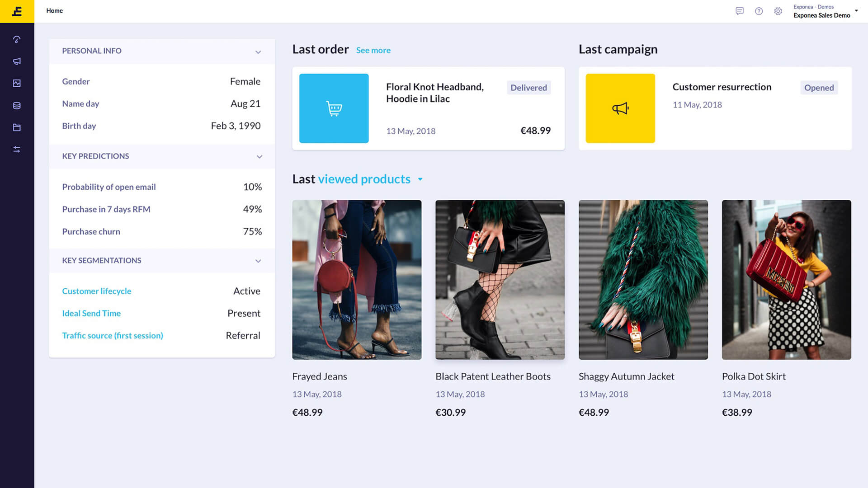Viewport: 868px width, 488px height.
Task: Select the Campaigns megaphone icon in sidebar
Action: [17, 61]
